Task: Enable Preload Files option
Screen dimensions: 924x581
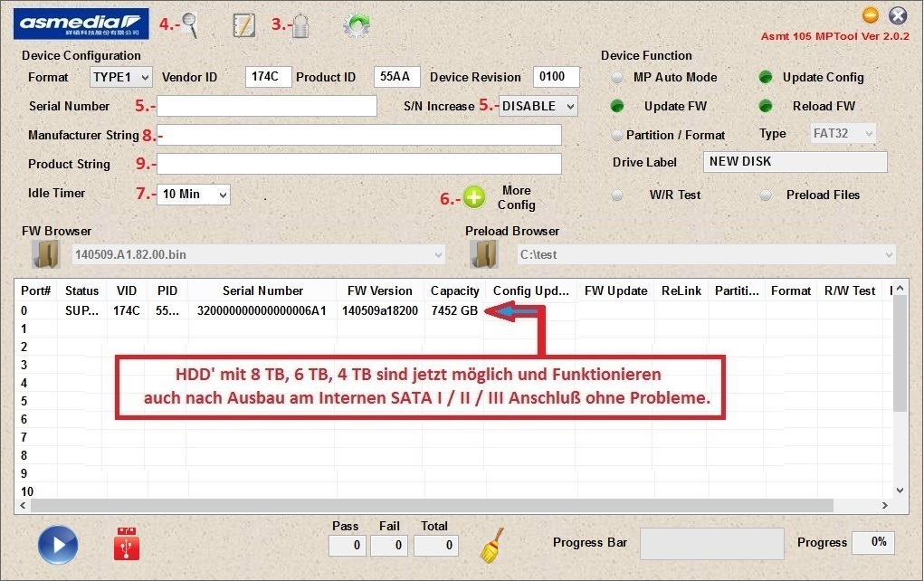Action: (766, 195)
